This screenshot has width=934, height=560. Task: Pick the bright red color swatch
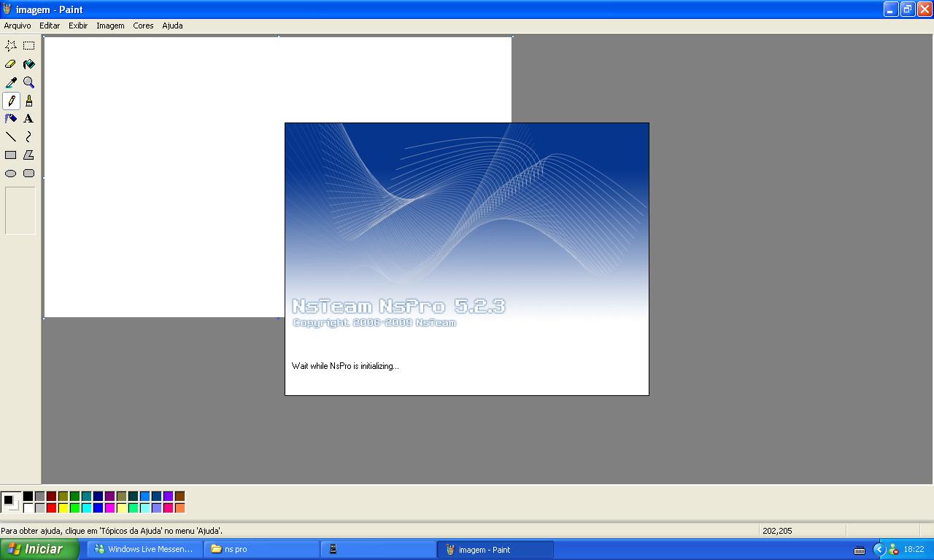coord(51,508)
